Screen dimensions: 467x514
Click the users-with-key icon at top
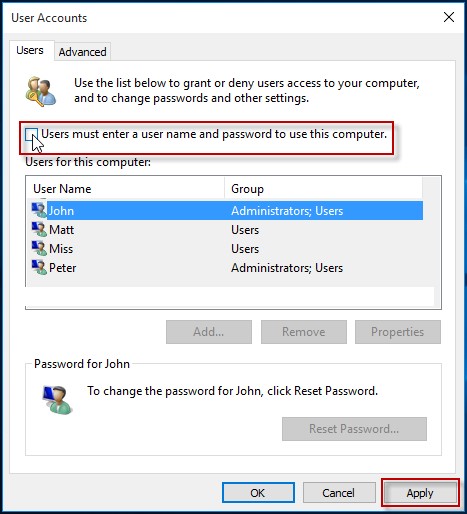pyautogui.click(x=41, y=91)
